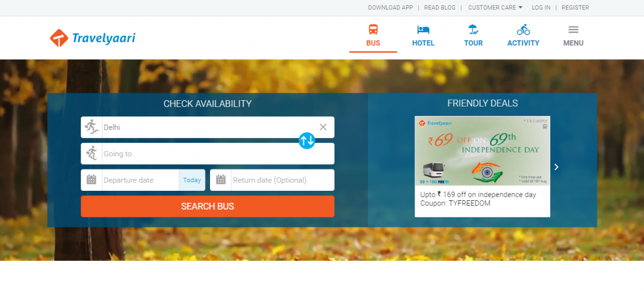Click the person icon beside Going to
Image resolution: width=644 pixels, height=291 pixels.
pos(92,154)
